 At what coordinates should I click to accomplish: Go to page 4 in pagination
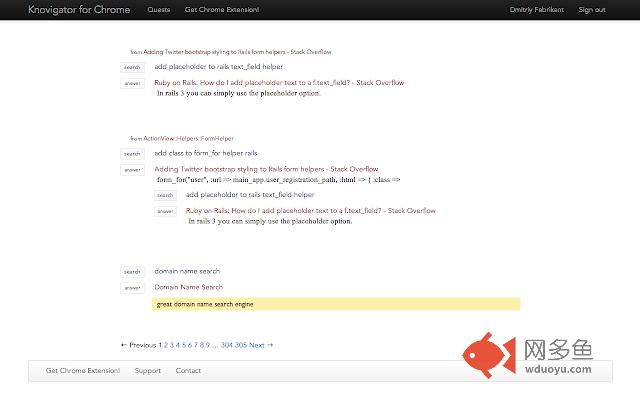coord(178,345)
